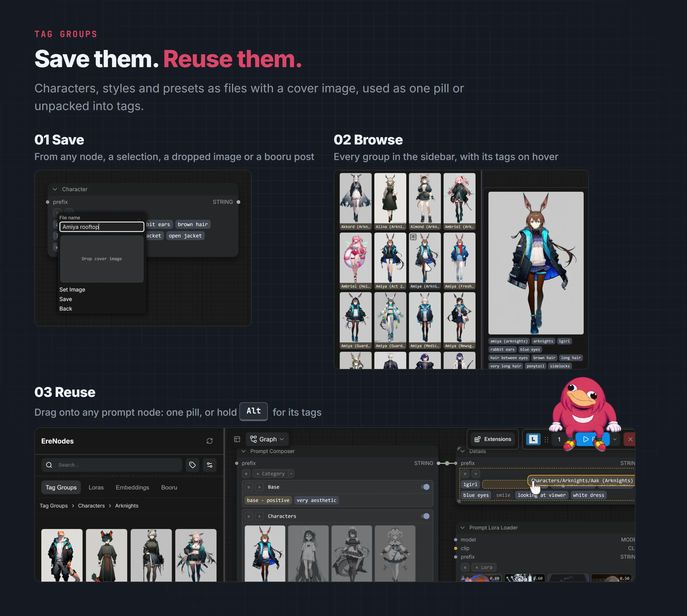The width and height of the screenshot is (687, 616).
Task: Open the Graph view dropdown
Action: [x=267, y=439]
